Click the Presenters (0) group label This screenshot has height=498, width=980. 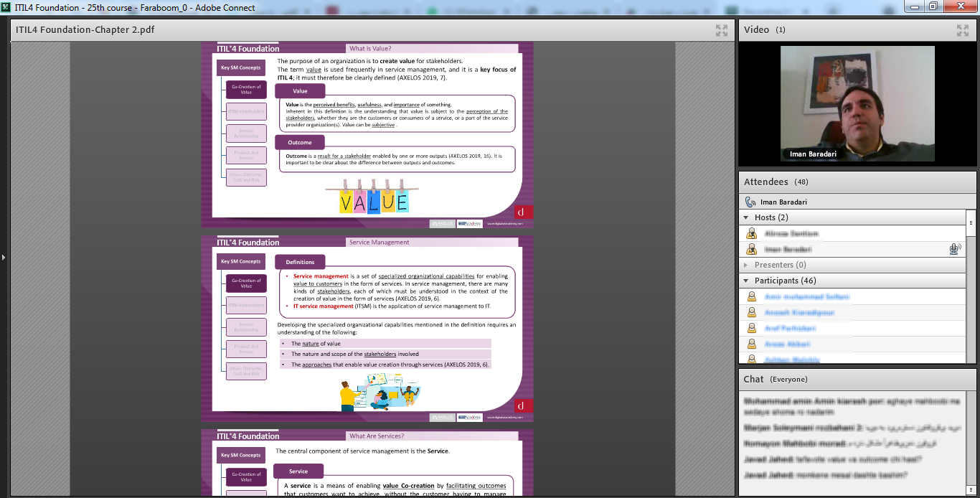point(781,265)
